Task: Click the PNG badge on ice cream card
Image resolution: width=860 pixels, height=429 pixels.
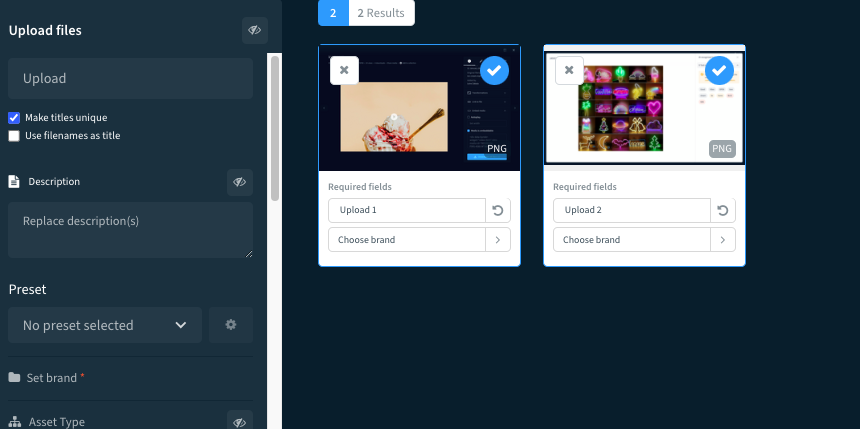Action: pyautogui.click(x=497, y=149)
